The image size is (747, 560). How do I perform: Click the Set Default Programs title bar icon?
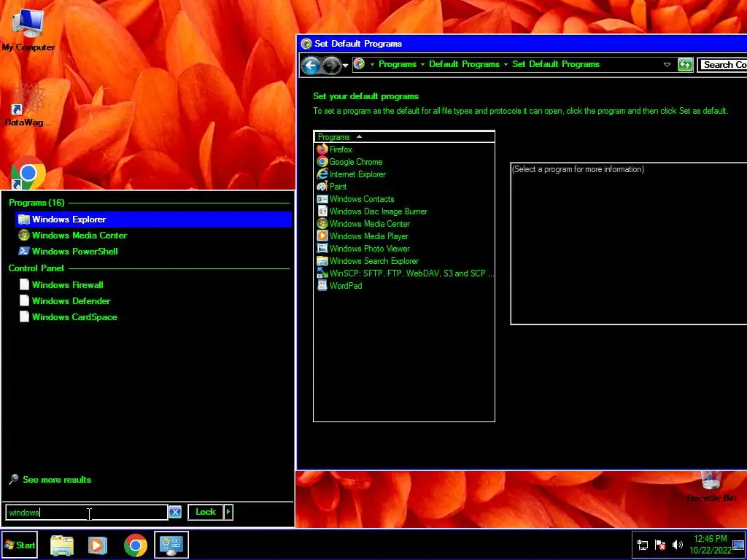pos(306,44)
